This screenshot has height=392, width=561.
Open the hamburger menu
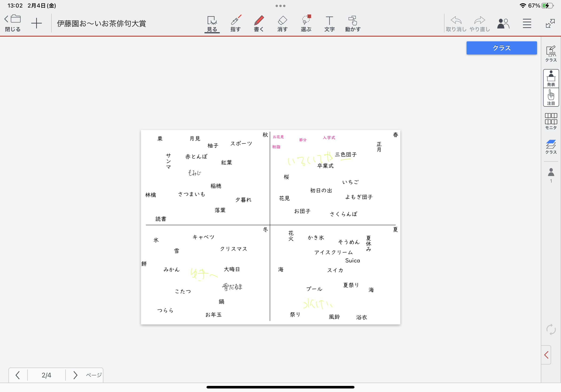pyautogui.click(x=527, y=24)
